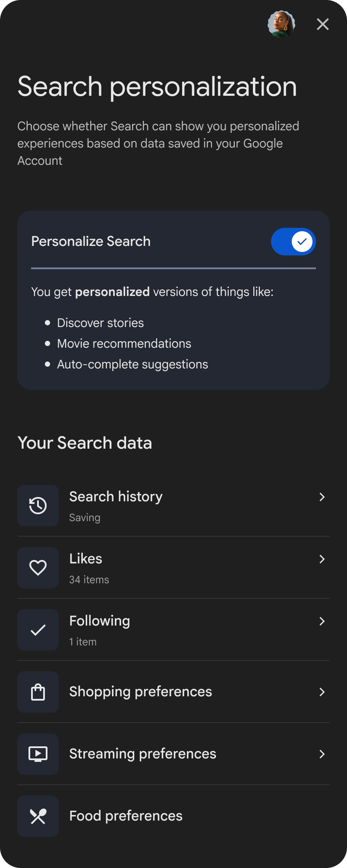Click the Streaming preferences play icon

click(38, 754)
